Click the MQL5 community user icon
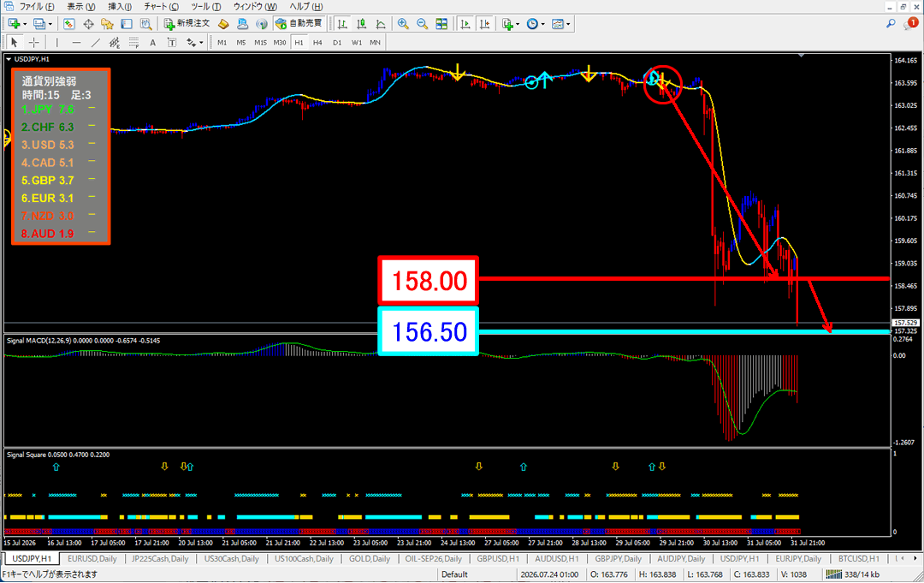The height and width of the screenshot is (583, 924). click(242, 24)
